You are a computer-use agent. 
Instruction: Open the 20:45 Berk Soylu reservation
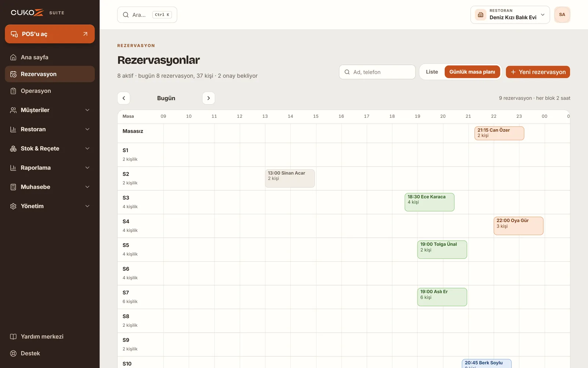(487, 364)
